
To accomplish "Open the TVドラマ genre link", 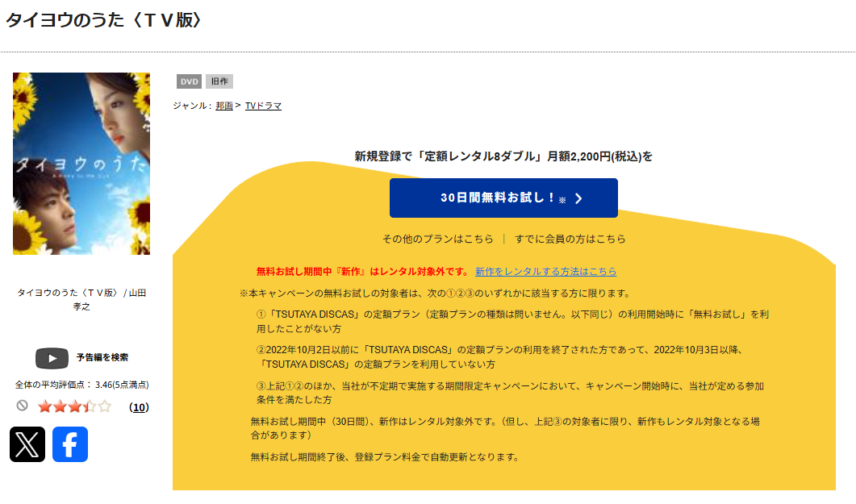I will click(x=263, y=106).
